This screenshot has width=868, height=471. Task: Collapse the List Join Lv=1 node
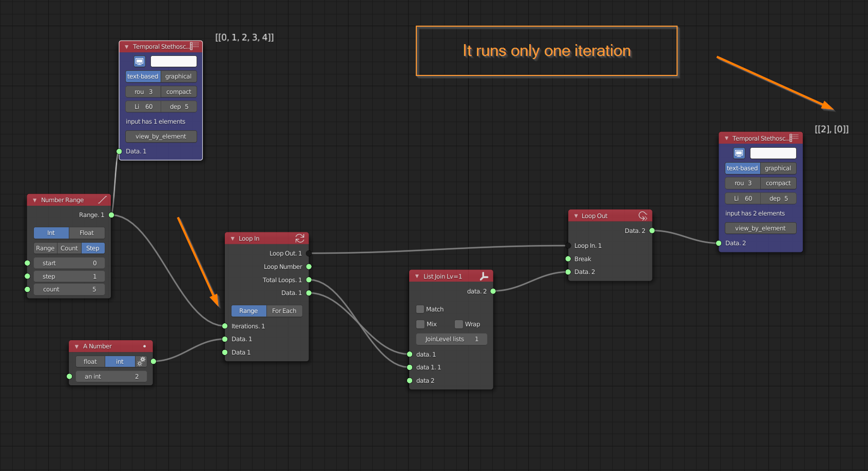tap(417, 277)
